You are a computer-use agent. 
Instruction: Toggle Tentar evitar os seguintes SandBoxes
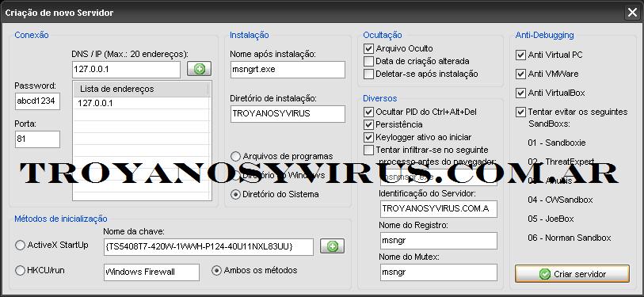[x=520, y=112]
